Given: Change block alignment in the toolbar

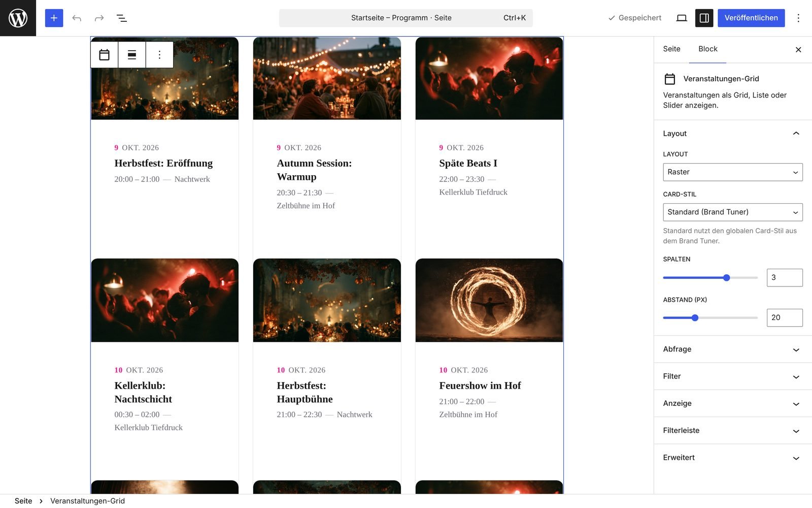Looking at the screenshot, I should 132,55.
